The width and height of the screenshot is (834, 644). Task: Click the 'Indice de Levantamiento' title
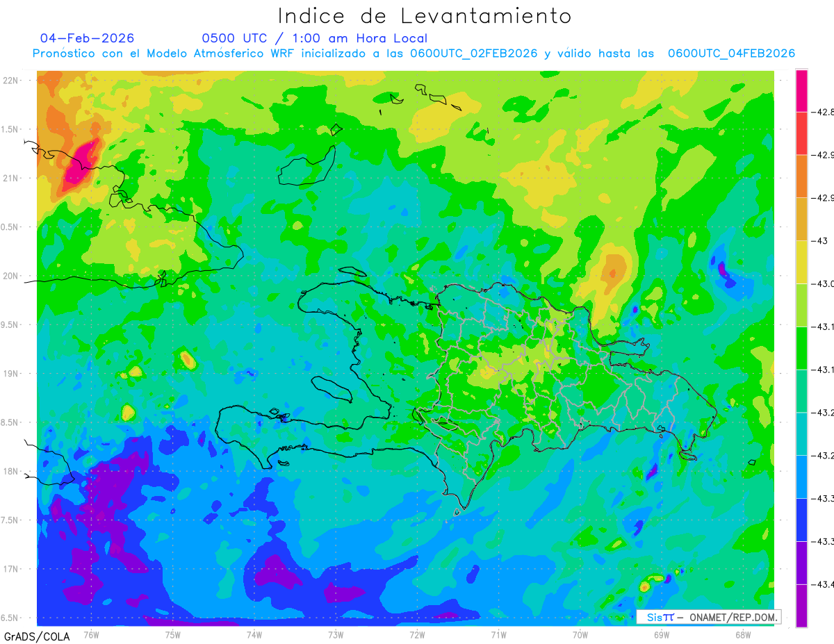pyautogui.click(x=425, y=16)
